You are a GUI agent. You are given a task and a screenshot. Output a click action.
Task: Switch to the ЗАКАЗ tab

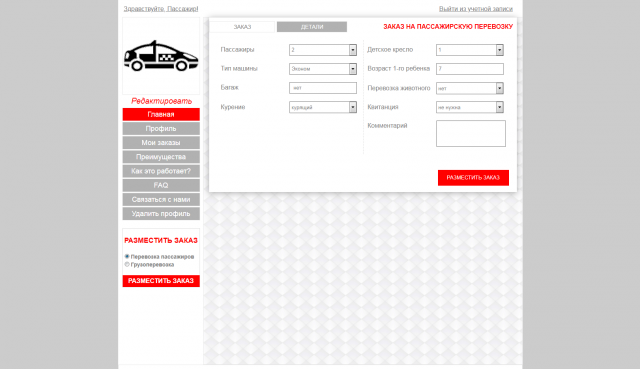point(242,27)
